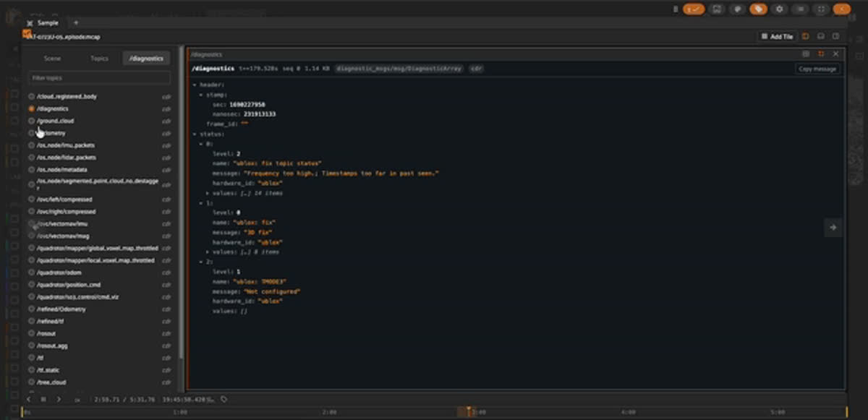Click the Copy message button
This screenshot has height=420, width=868.
(x=818, y=69)
